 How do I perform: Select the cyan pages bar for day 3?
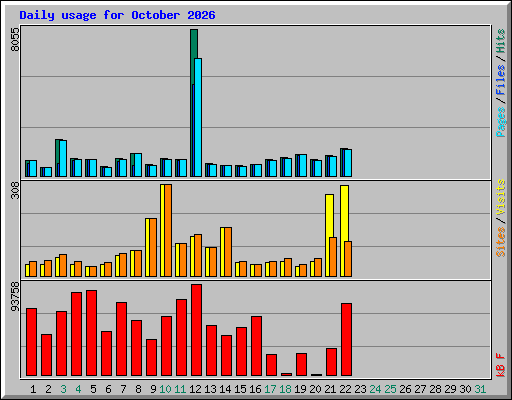coord(63,158)
